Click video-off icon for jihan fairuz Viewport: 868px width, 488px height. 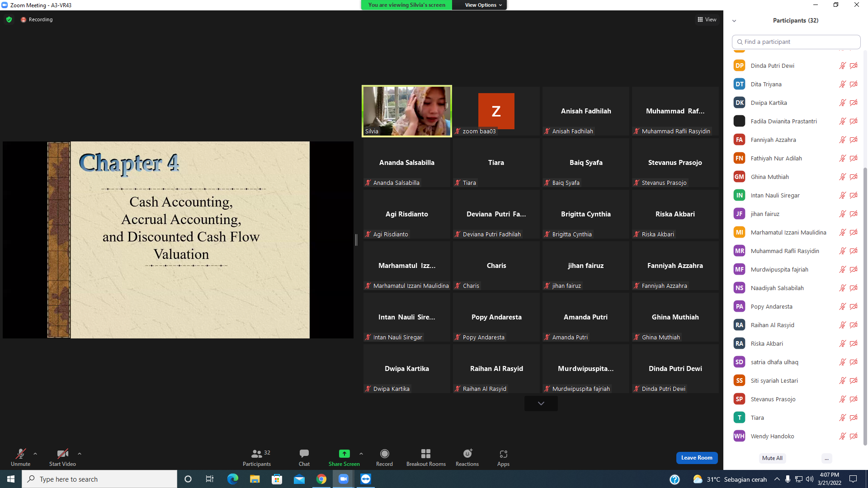(x=854, y=214)
